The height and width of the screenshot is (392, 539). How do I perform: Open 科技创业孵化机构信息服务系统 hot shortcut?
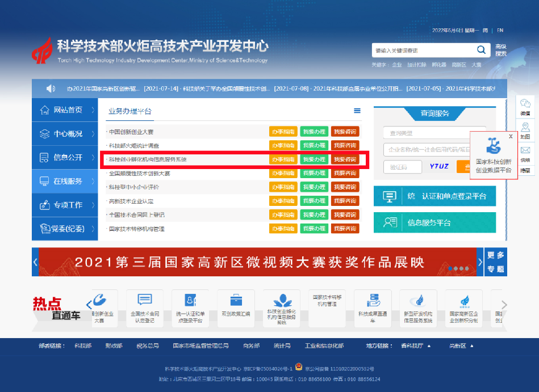tap(282, 308)
